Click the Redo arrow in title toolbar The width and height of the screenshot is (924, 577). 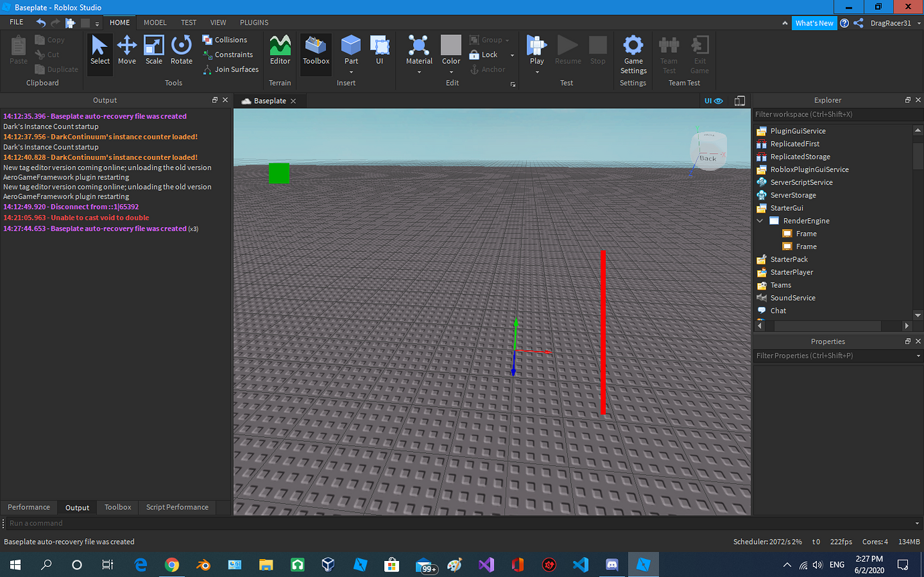pyautogui.click(x=56, y=23)
